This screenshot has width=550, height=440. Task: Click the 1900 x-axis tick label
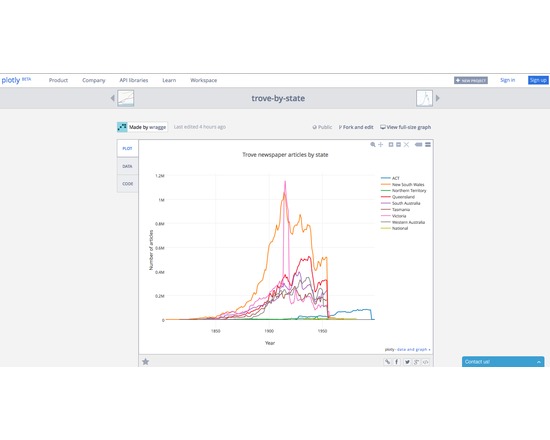click(x=269, y=331)
